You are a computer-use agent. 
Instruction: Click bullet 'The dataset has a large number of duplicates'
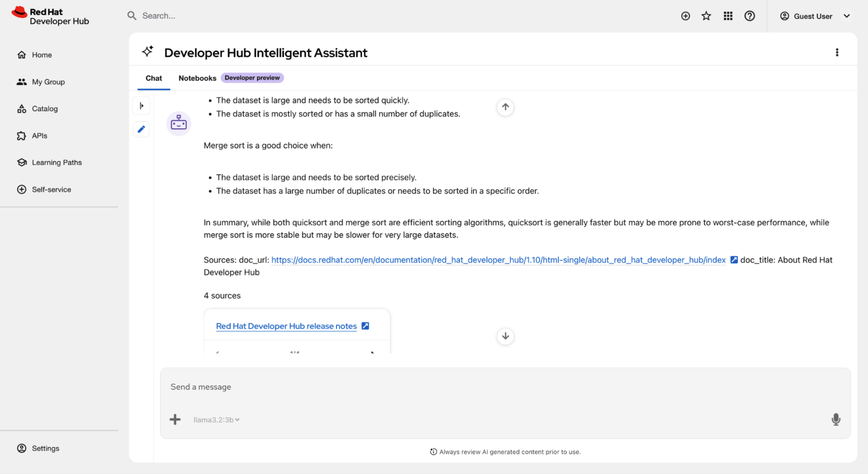[x=377, y=191]
